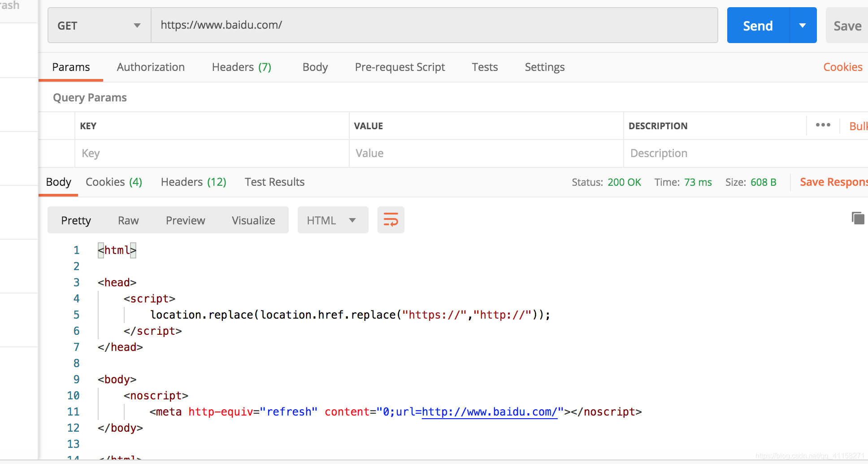Select the Raw view
The image size is (868, 464).
tap(128, 220)
